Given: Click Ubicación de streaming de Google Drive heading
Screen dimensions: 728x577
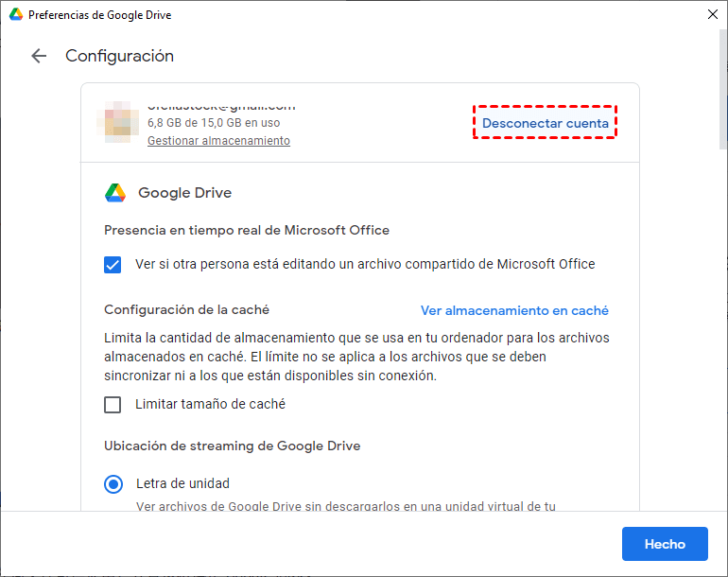Looking at the screenshot, I should [233, 446].
